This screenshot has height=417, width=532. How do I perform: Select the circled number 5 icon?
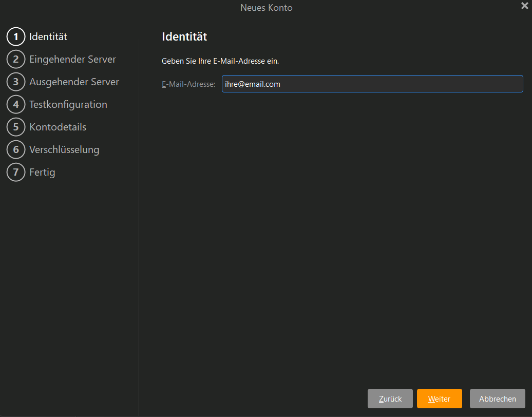click(16, 127)
